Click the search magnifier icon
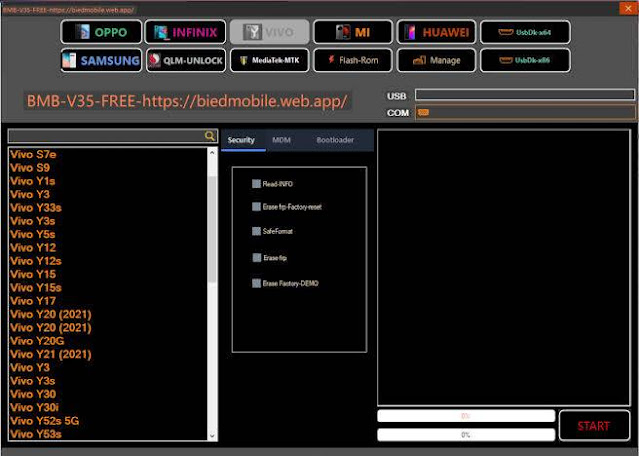Image resolution: width=639 pixels, height=456 pixels. 209,136
